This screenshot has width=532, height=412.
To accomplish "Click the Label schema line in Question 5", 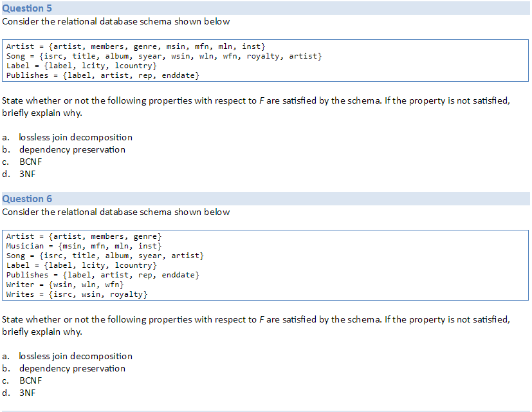I will 81,66.
